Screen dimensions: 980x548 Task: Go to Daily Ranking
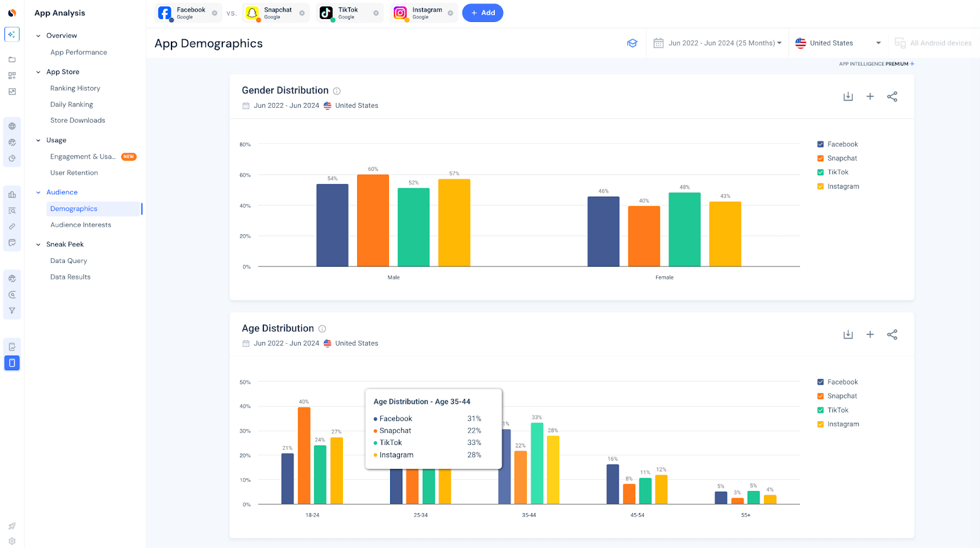pos(72,104)
